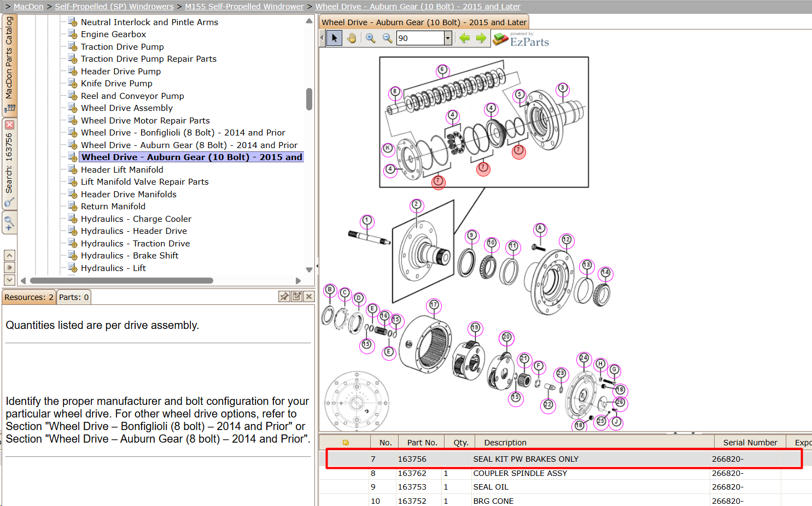Open the zoom level dropdown
The image size is (812, 506).
448,38
